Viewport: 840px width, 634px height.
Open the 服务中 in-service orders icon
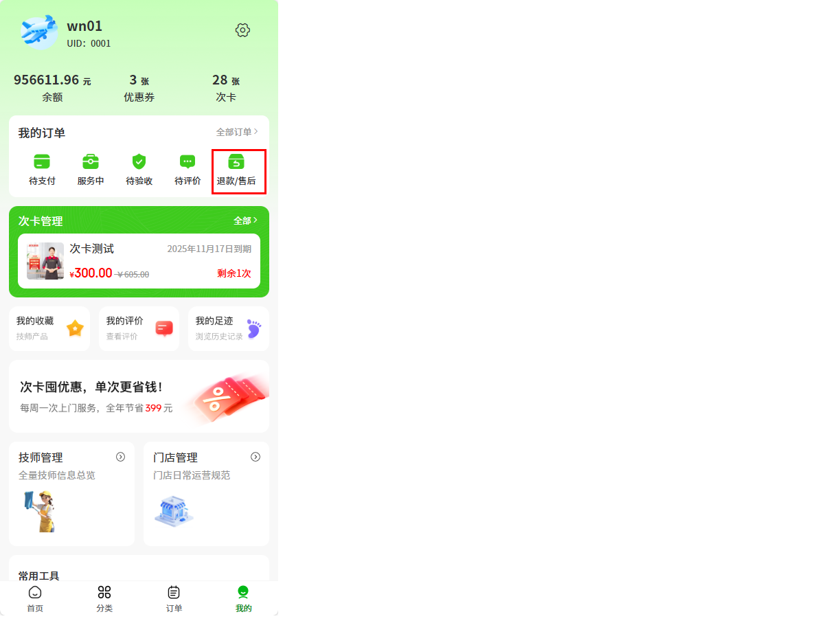[x=91, y=161]
